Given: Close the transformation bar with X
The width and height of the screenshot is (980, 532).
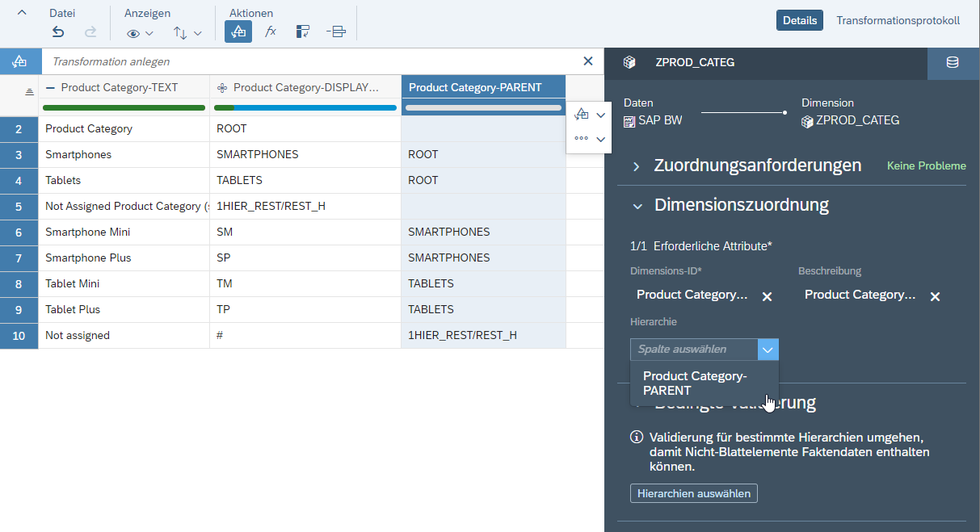Looking at the screenshot, I should [588, 61].
